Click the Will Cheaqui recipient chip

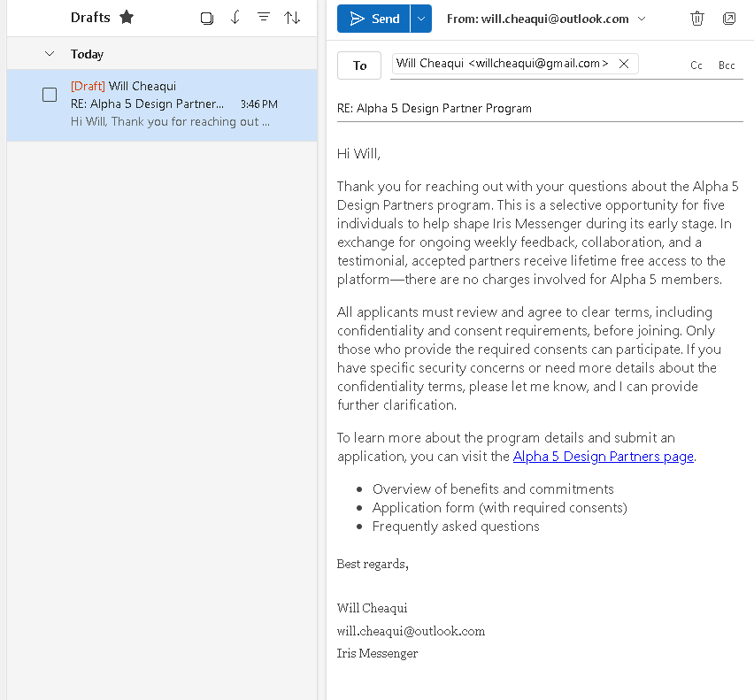[x=502, y=64]
